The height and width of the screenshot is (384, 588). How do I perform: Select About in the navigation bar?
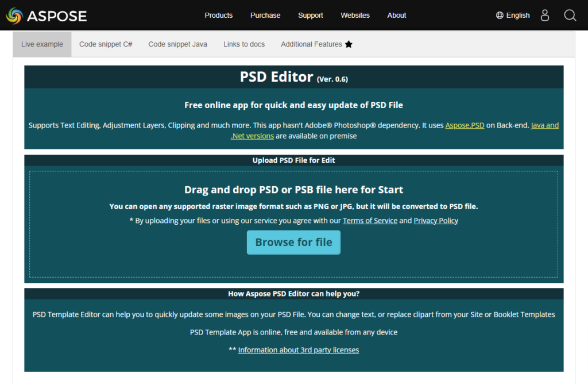pos(396,16)
